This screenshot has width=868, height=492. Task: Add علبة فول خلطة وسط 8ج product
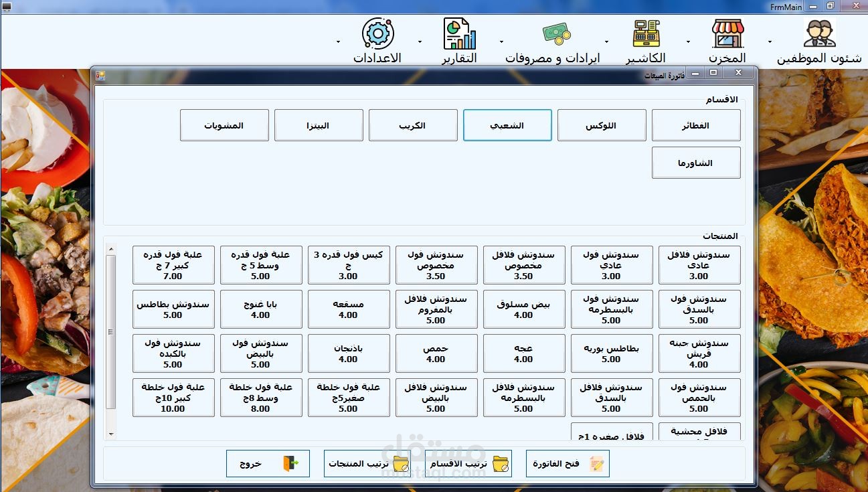tap(261, 398)
